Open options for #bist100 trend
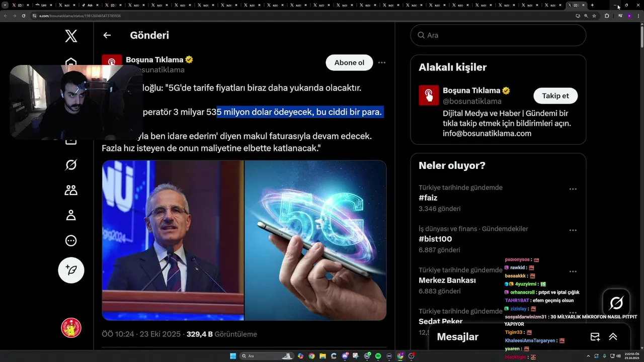This screenshot has width=644, height=362. (x=573, y=230)
